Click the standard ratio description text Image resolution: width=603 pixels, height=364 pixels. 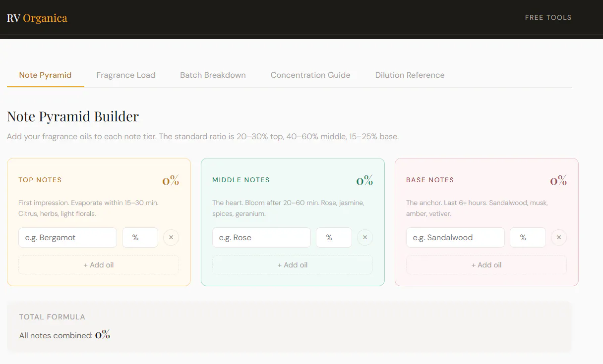pyautogui.click(x=203, y=136)
